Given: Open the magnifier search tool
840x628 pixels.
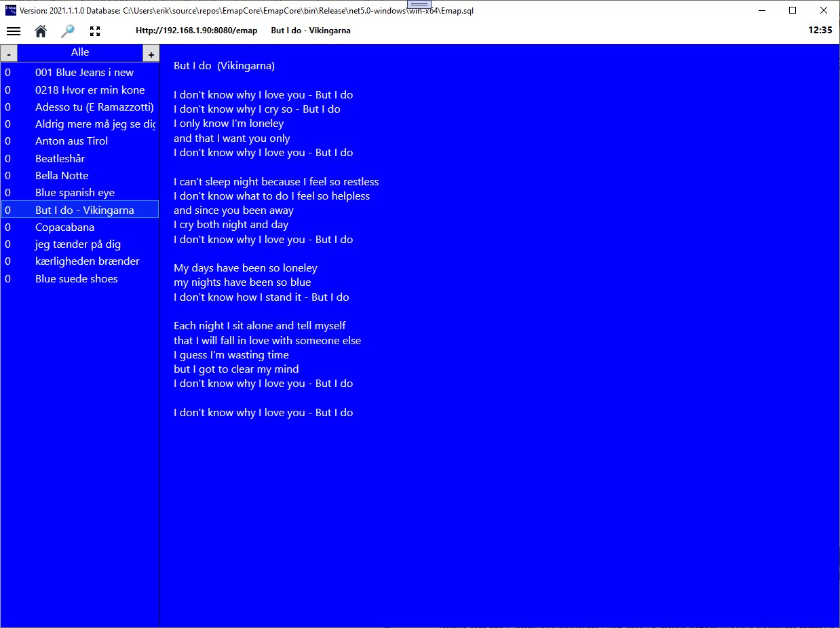Looking at the screenshot, I should pos(68,31).
